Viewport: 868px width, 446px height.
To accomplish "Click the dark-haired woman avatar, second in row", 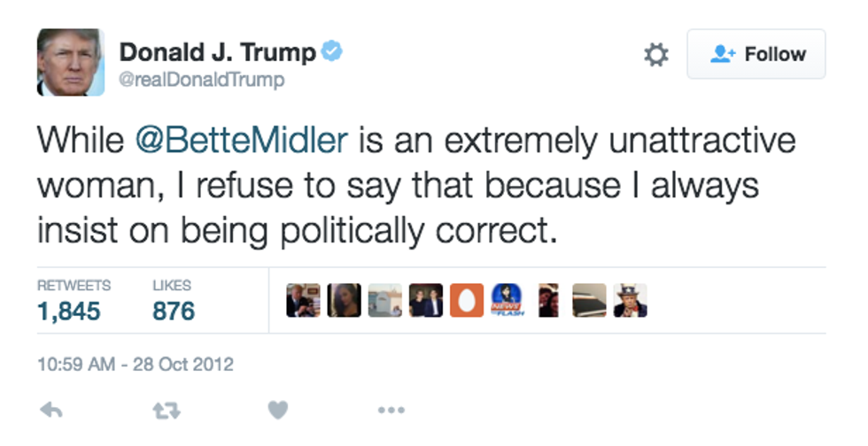I will tap(344, 301).
